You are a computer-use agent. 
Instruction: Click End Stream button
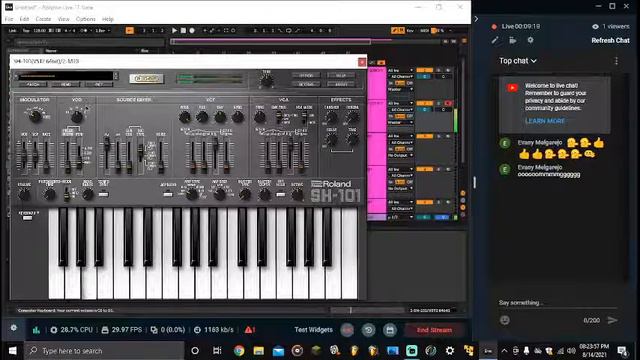(434, 330)
